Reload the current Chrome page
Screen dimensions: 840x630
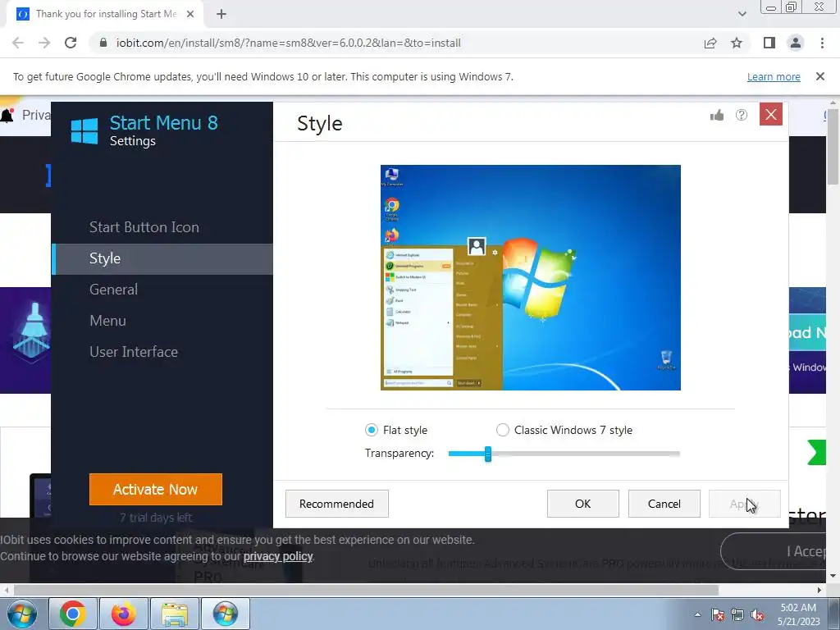coord(71,43)
